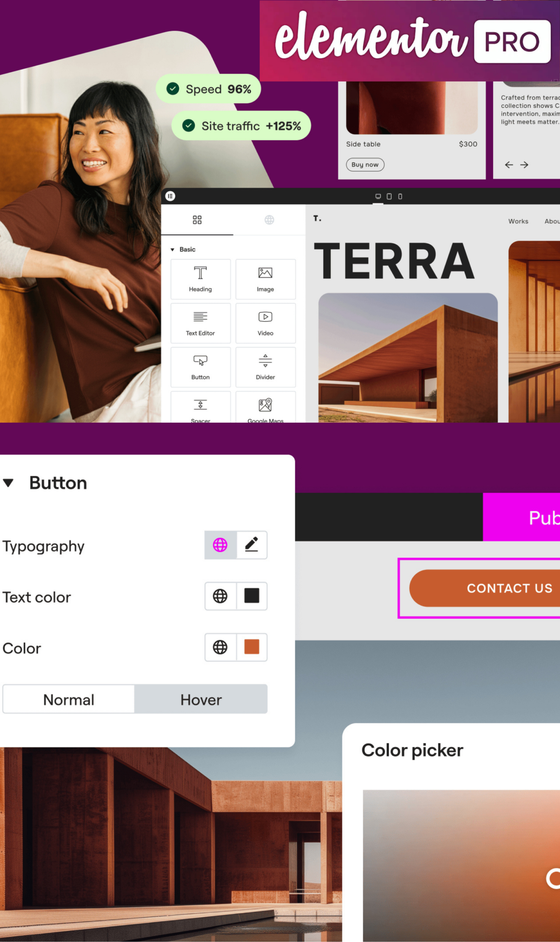Open the Works nav link
The image size is (560, 942).
[x=518, y=222]
